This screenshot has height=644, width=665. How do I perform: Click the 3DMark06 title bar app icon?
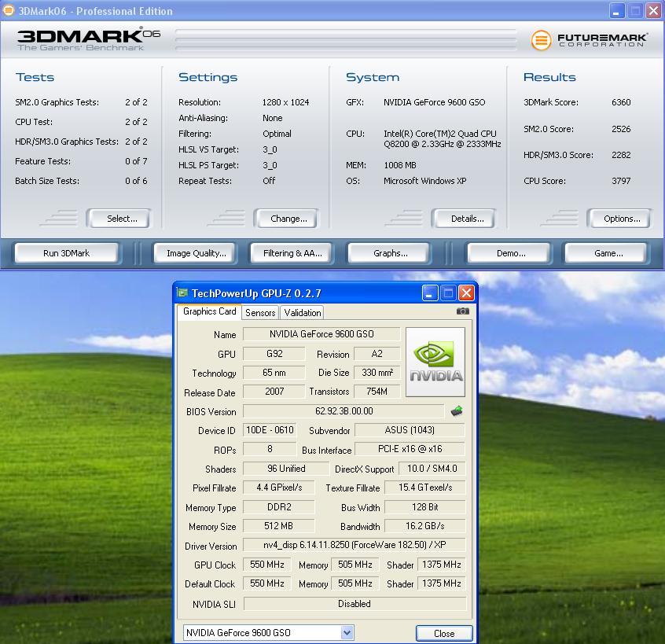(x=9, y=10)
